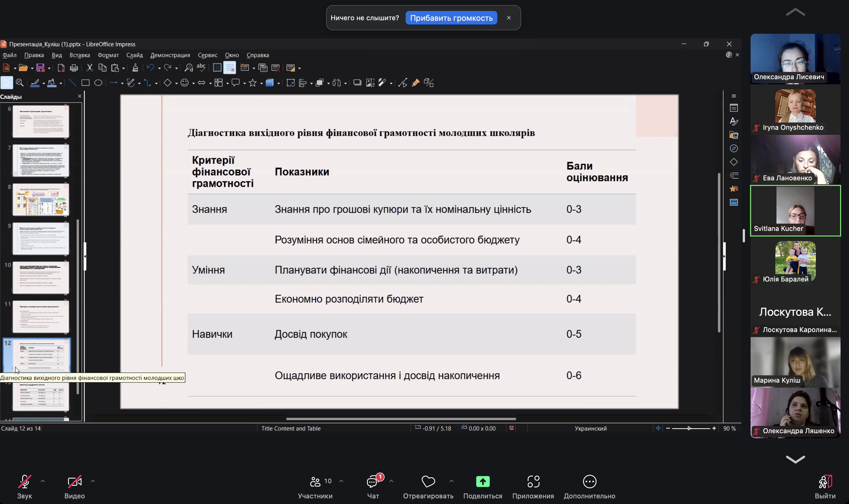The width and height of the screenshot is (849, 504).
Task: Open the Сервис menu
Action: (x=208, y=55)
